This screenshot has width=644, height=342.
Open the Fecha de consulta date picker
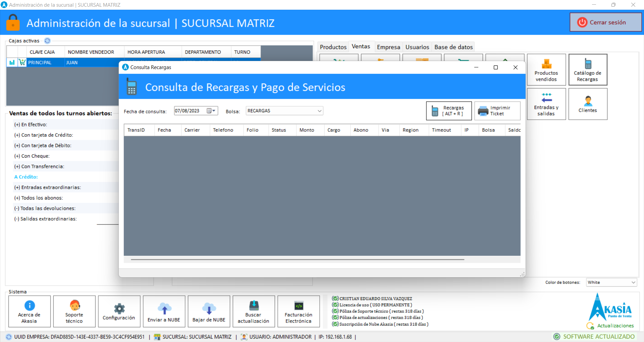click(211, 111)
